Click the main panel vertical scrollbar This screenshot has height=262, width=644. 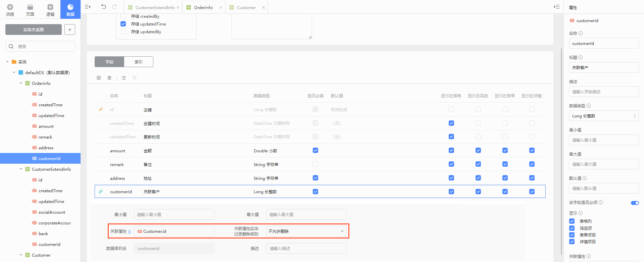(x=561, y=151)
